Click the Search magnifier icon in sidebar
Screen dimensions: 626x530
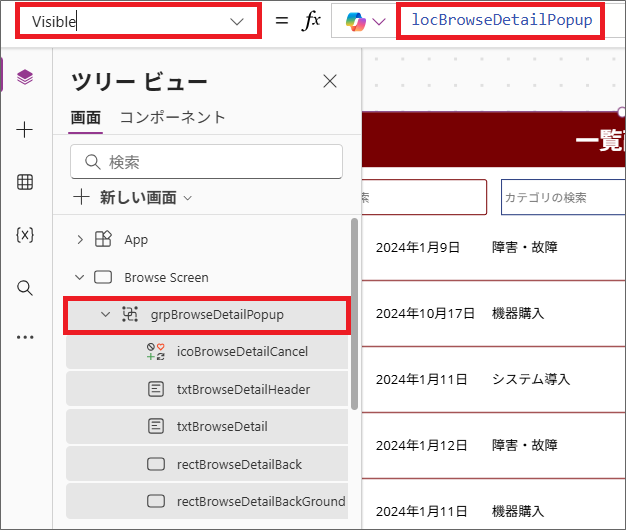click(25, 288)
